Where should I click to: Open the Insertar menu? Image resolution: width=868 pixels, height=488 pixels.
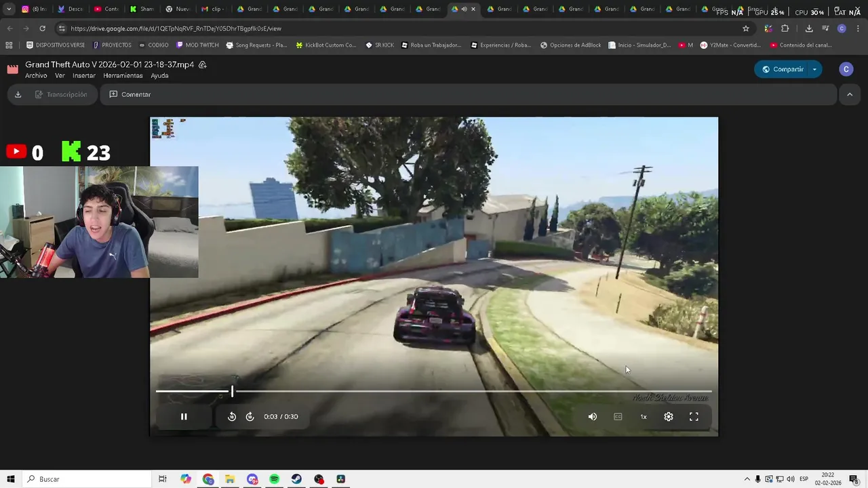click(84, 76)
